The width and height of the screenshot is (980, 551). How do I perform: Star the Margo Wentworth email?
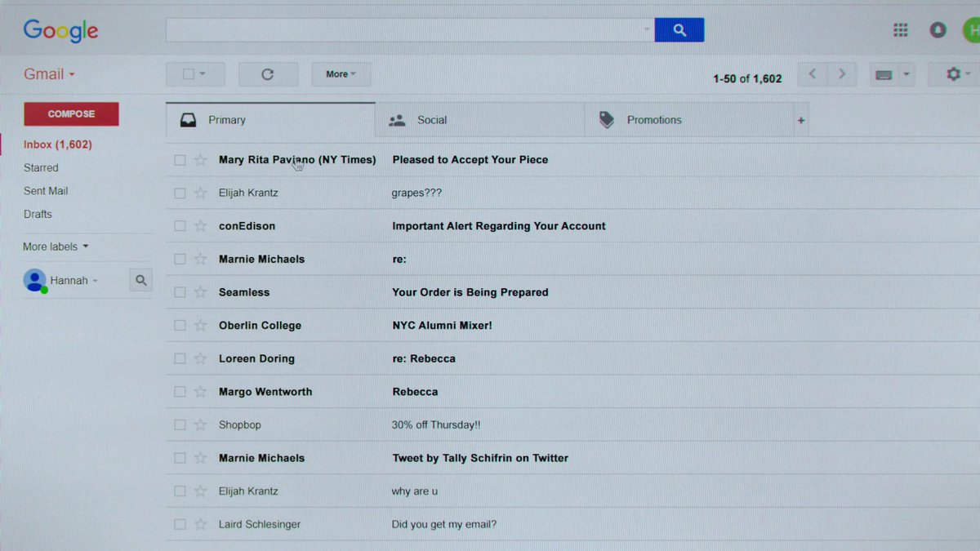[x=200, y=392]
